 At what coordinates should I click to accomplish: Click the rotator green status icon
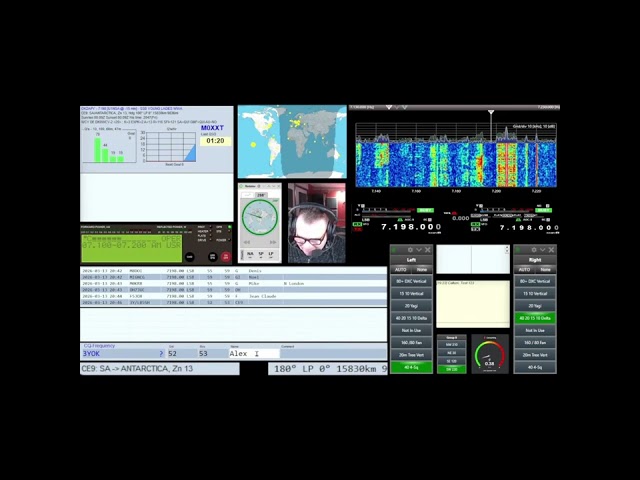(241, 186)
